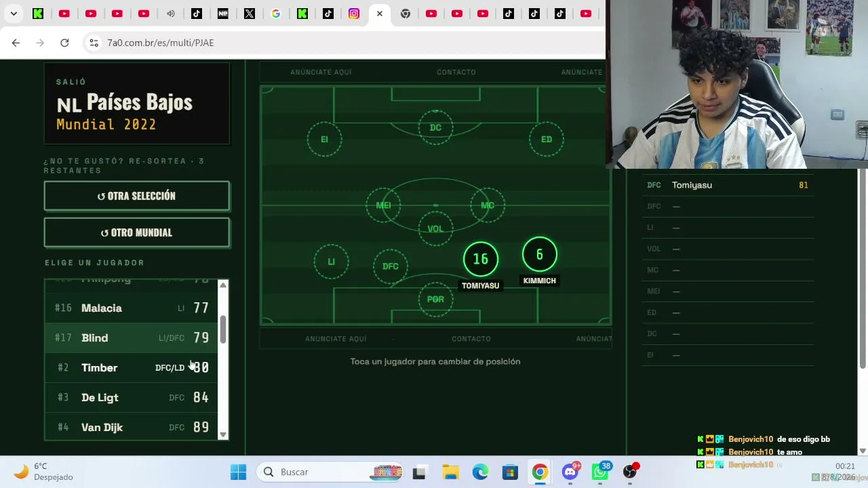The height and width of the screenshot is (488, 868).
Task: Click the player list scrollbar thumb
Action: tap(223, 329)
